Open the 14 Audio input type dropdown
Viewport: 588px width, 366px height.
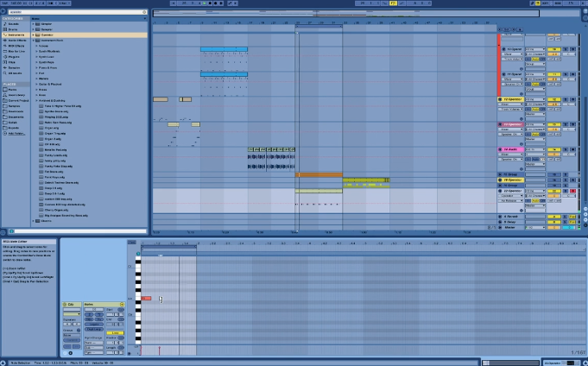535,149
